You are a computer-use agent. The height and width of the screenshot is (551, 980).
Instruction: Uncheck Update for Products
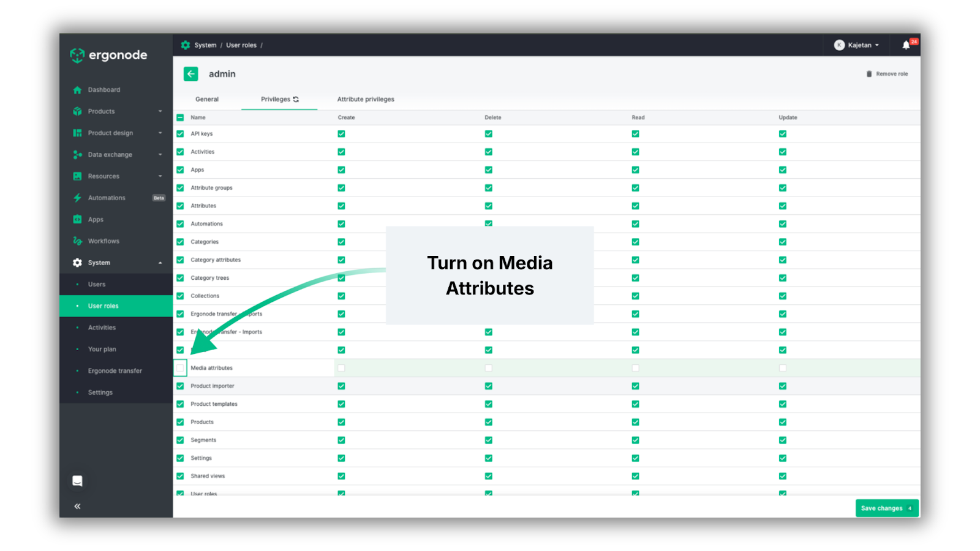[x=783, y=422]
